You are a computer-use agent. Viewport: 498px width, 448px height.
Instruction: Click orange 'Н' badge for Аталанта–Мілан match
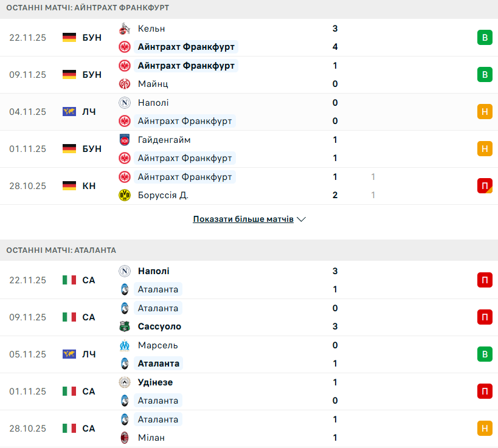pos(485,429)
